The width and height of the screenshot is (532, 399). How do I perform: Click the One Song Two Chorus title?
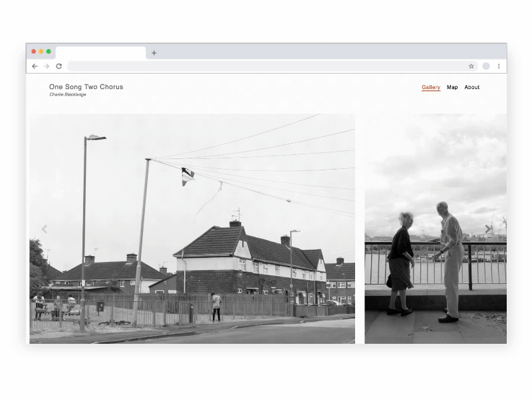click(86, 86)
